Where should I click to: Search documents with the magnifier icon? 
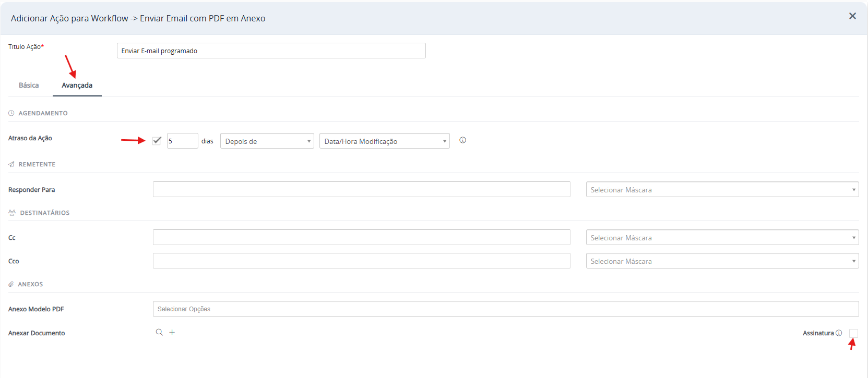(x=159, y=332)
